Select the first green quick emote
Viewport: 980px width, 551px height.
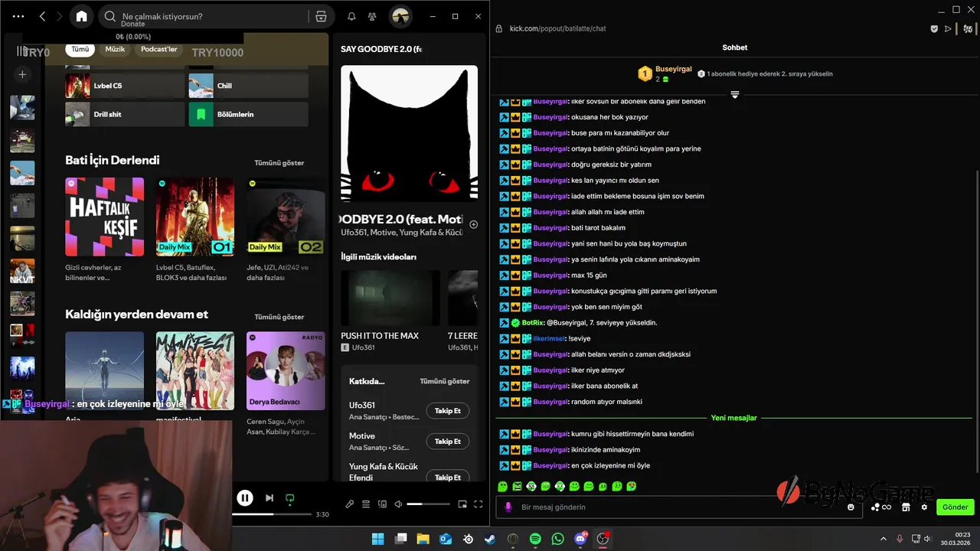503,486
